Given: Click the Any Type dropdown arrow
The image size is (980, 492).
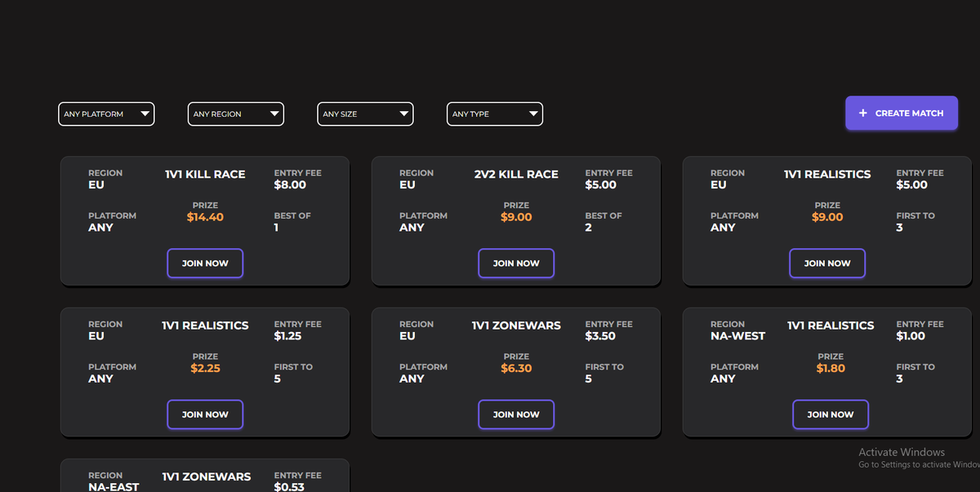Looking at the screenshot, I should click(533, 114).
